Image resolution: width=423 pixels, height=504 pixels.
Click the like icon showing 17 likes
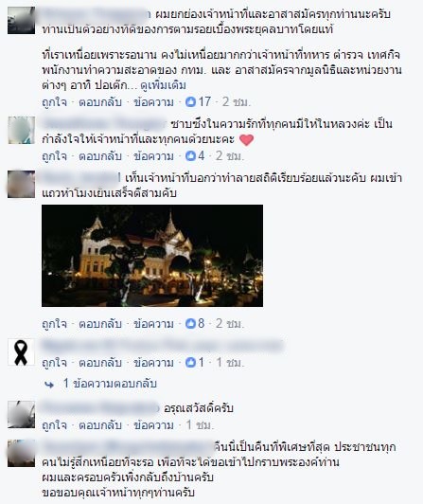tap(190, 102)
